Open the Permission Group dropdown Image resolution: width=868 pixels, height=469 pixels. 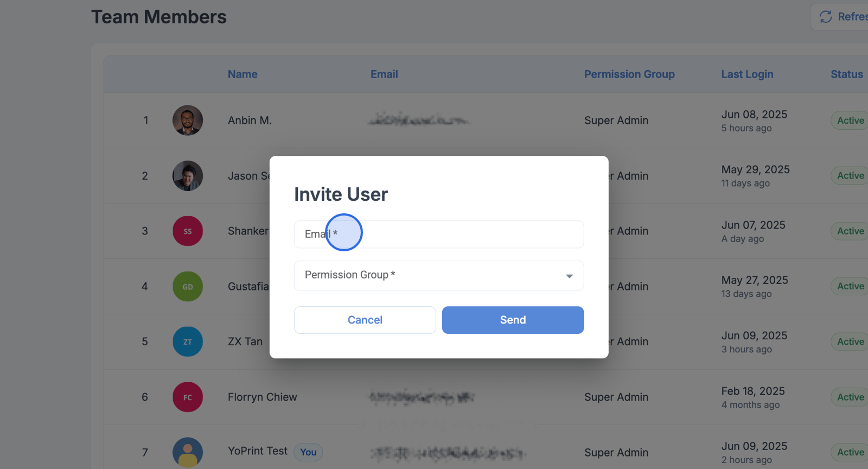[439, 276]
